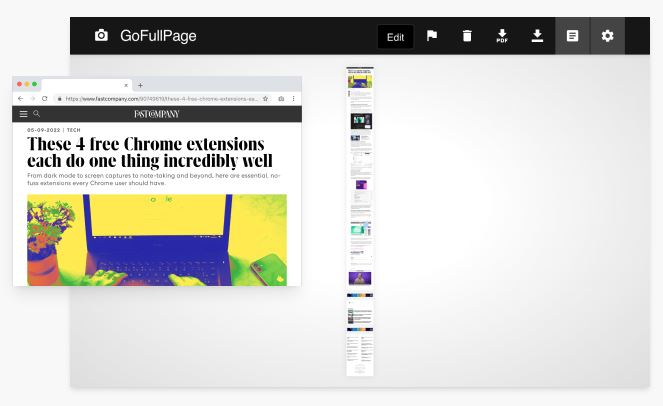Download the capture as an image
The height and width of the screenshot is (406, 663).
point(537,36)
